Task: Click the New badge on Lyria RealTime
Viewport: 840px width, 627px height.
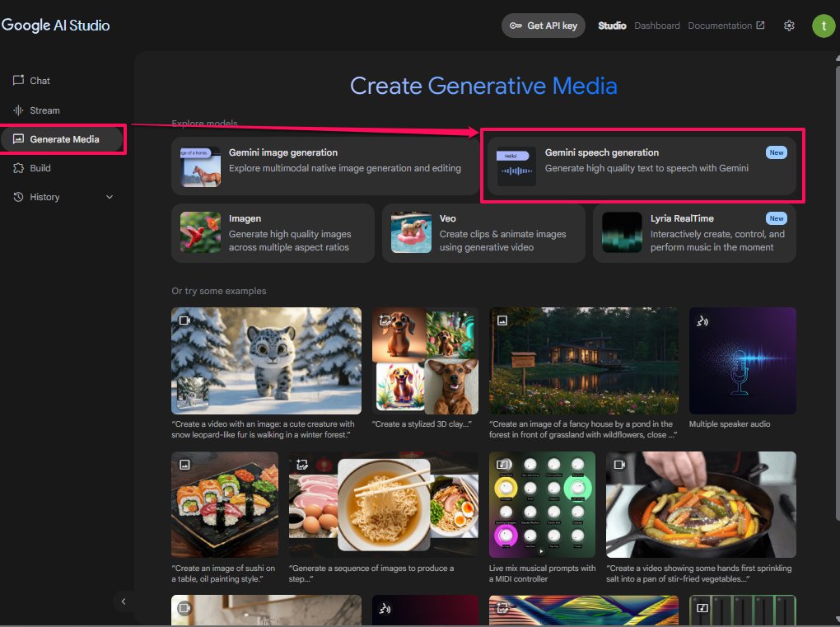Action: [x=777, y=218]
